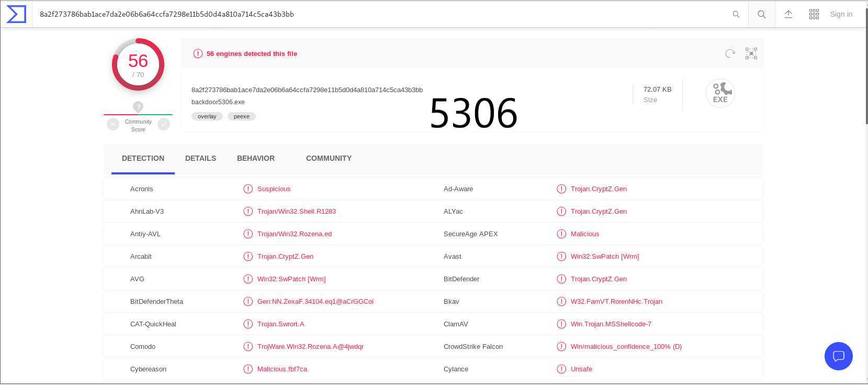
Task: Click the warning icon beside Malicious.fbf7ca
Action: click(248, 369)
